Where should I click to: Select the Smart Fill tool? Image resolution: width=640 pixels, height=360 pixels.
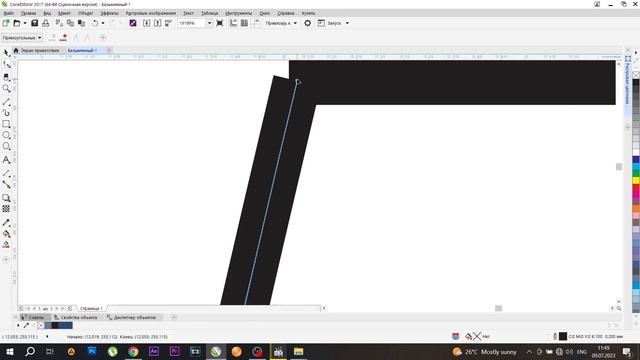6,245
